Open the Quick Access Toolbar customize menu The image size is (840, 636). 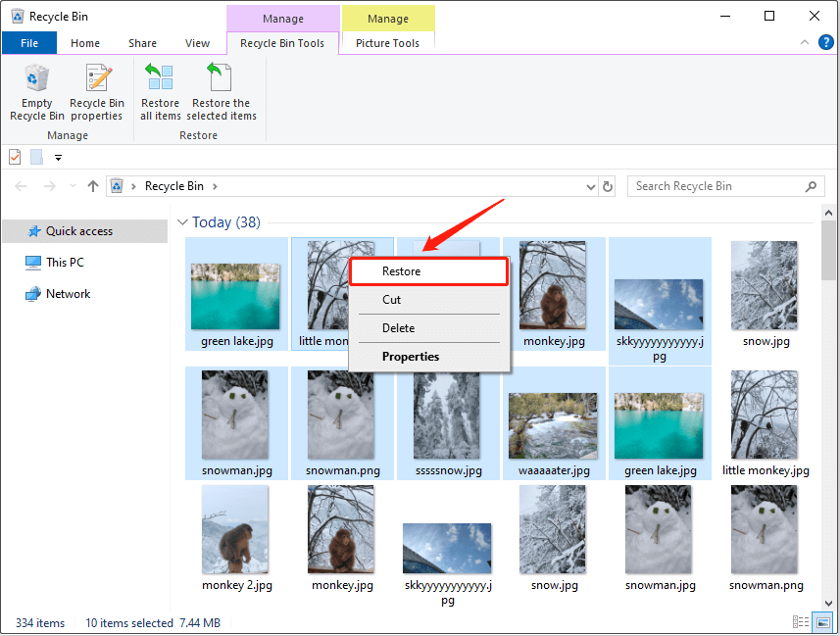(x=58, y=156)
